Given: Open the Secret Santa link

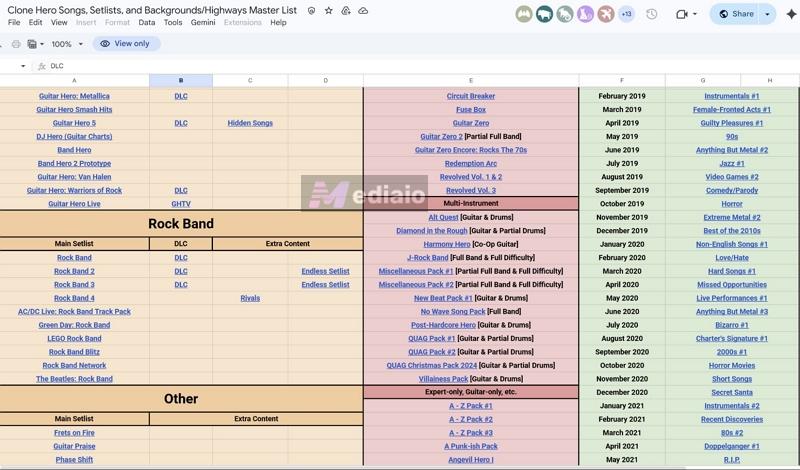Looking at the screenshot, I should point(732,392).
